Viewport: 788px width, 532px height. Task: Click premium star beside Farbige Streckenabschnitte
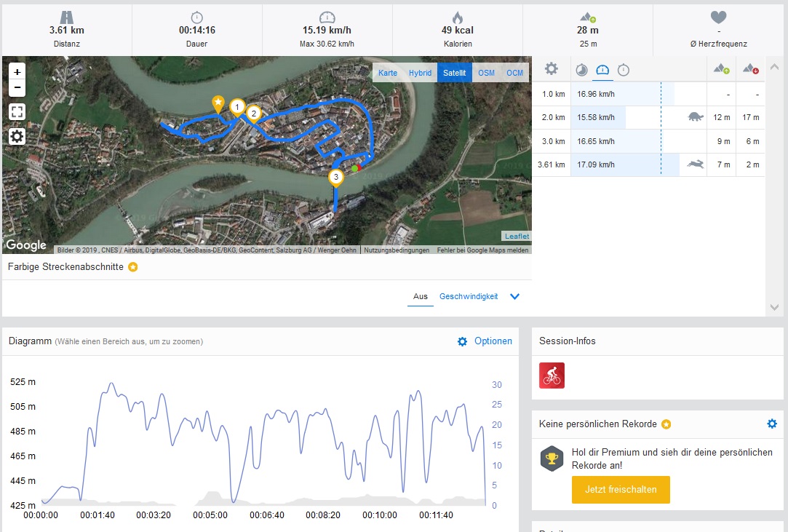click(132, 267)
